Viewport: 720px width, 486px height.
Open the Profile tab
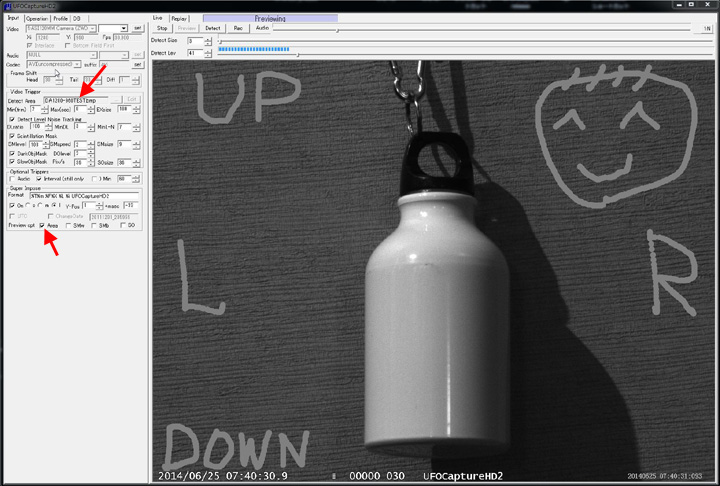[61, 18]
